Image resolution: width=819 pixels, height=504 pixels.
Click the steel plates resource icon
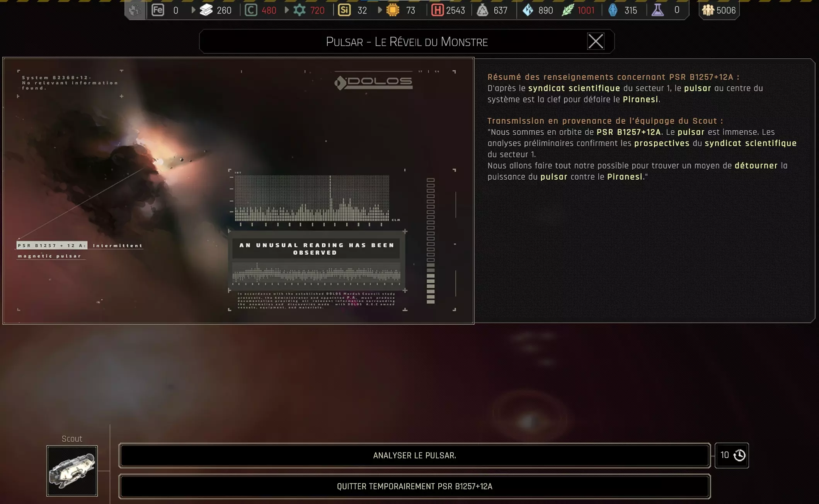(206, 10)
